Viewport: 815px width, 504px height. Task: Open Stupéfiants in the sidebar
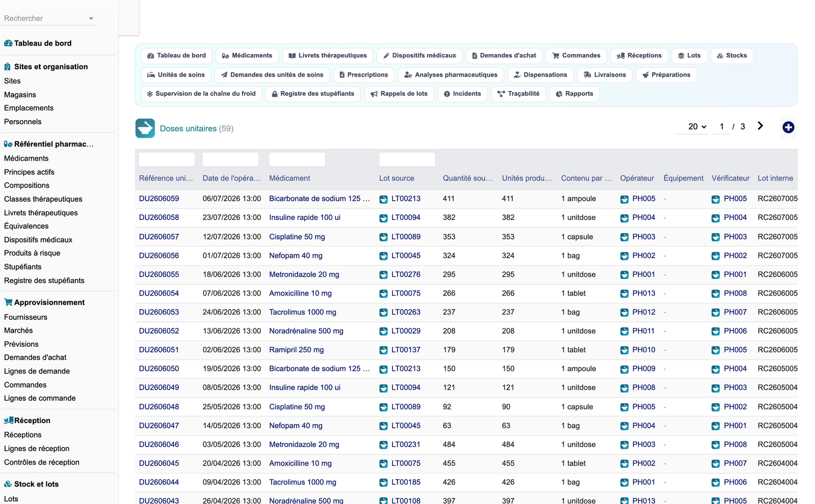[23, 267]
